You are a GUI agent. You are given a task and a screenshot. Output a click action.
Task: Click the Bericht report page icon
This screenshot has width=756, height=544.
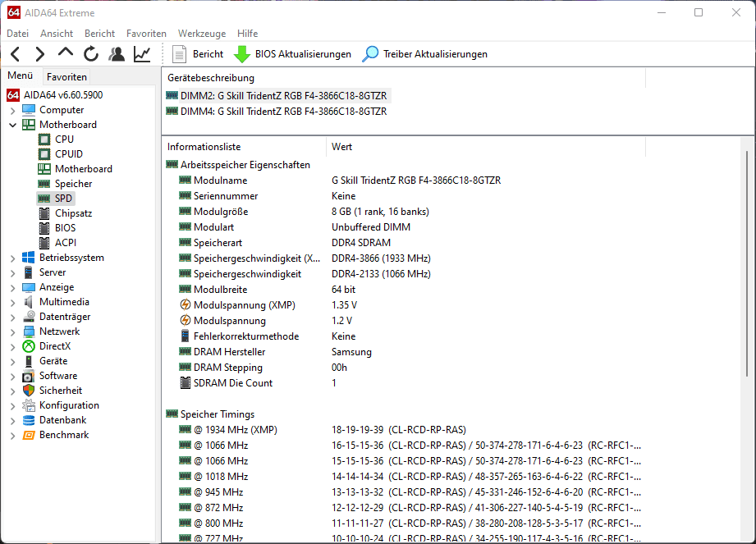[180, 54]
